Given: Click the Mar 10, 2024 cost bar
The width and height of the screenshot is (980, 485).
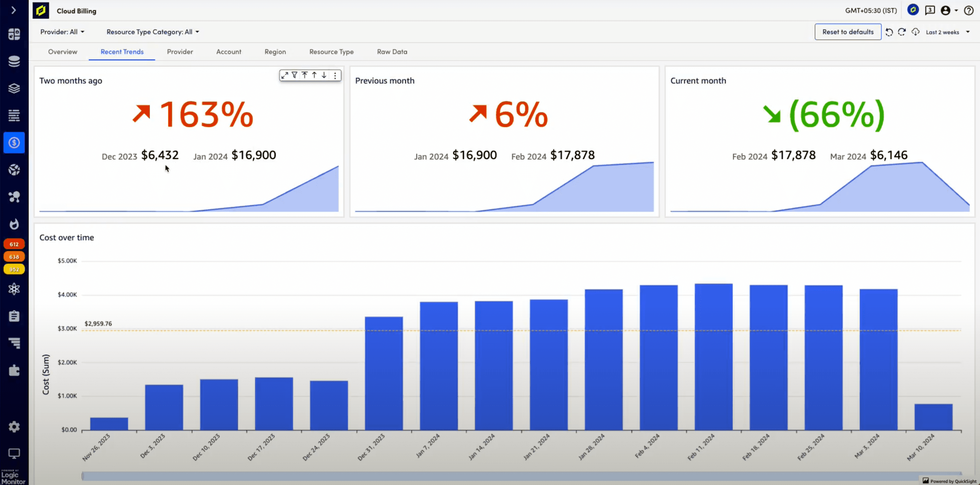Looking at the screenshot, I should click(933, 417).
